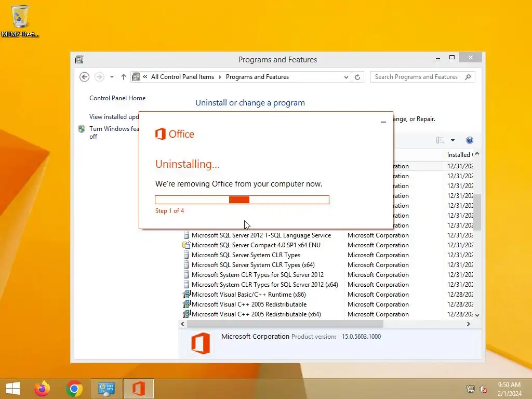The width and height of the screenshot is (532, 399).
Task: Refresh the Programs and Features list
Action: (357, 77)
